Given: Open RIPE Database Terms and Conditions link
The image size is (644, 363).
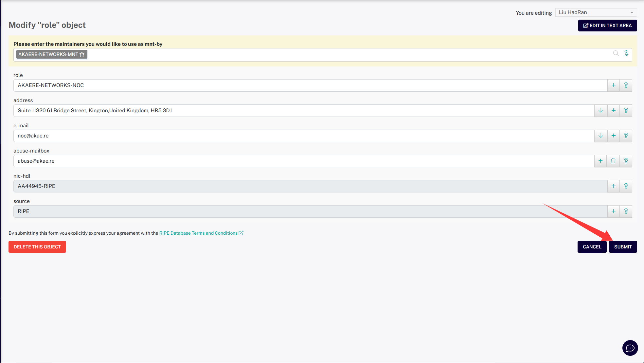Looking at the screenshot, I should click(198, 233).
